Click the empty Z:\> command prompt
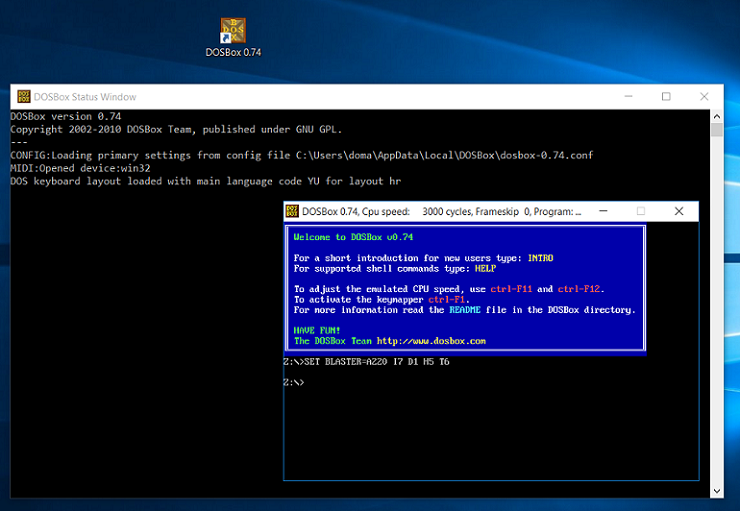Image resolution: width=740 pixels, height=511 pixels. [294, 383]
